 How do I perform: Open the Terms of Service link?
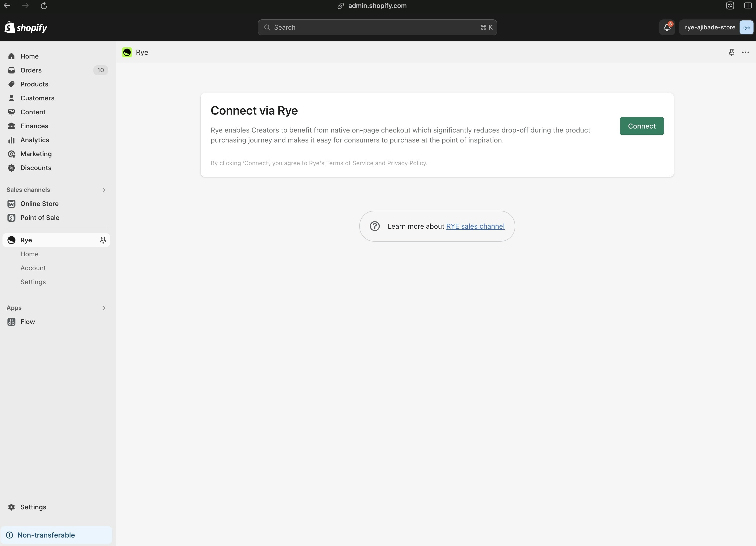pos(349,163)
